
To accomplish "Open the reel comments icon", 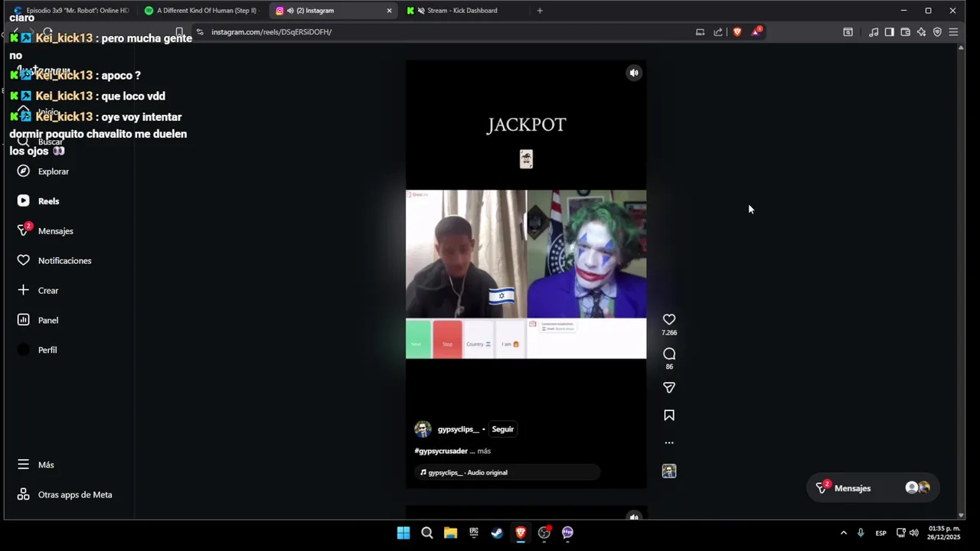I will 669,354.
